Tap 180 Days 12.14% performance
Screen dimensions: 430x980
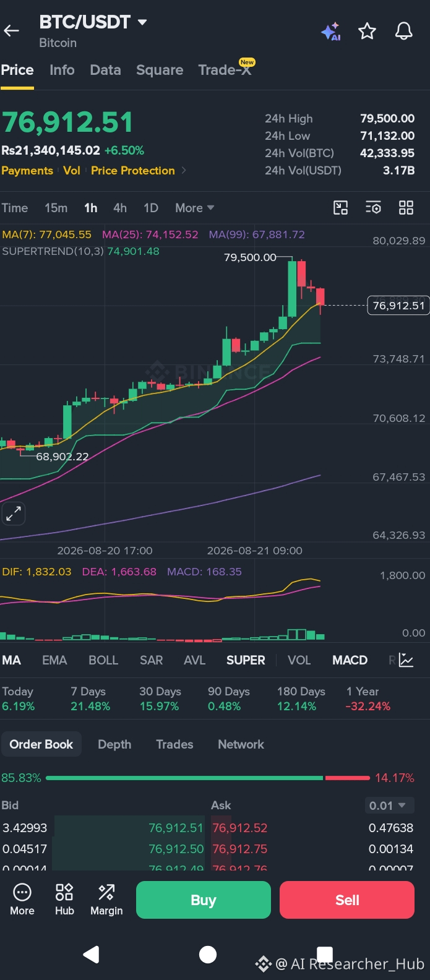pos(301,699)
